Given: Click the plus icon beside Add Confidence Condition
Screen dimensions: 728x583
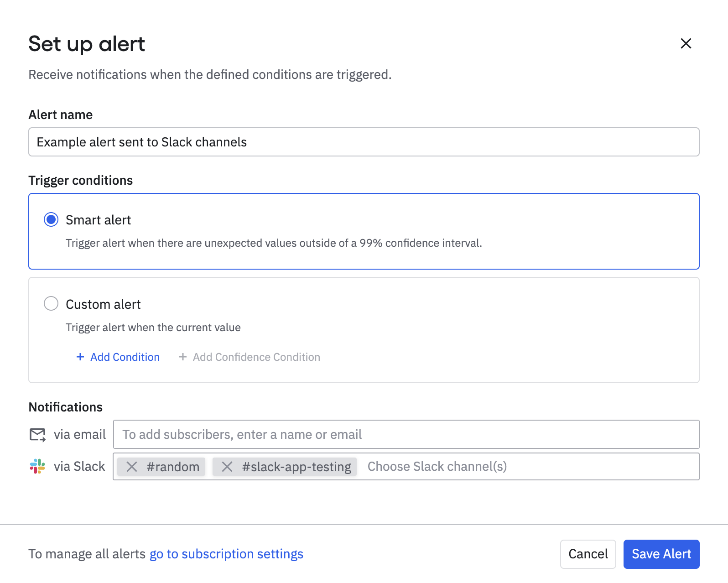Looking at the screenshot, I should [x=183, y=357].
